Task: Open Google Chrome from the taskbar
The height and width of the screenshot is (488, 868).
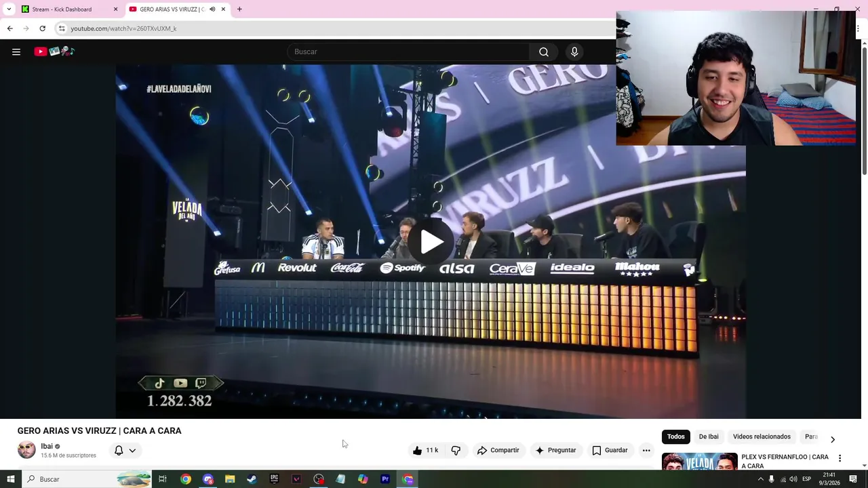Action: point(185,479)
